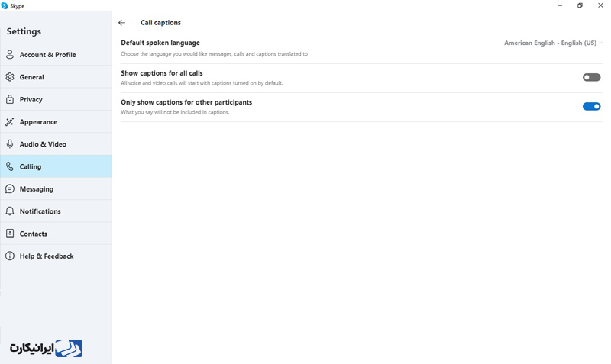Screen dimensions: 611x364
Task: Open Messaging settings
Action: (x=56, y=188)
